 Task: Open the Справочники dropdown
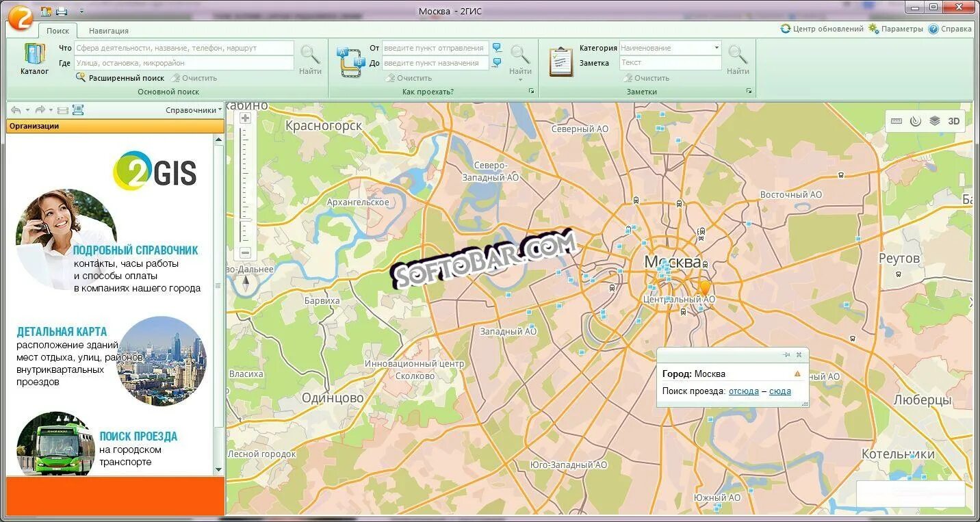194,110
